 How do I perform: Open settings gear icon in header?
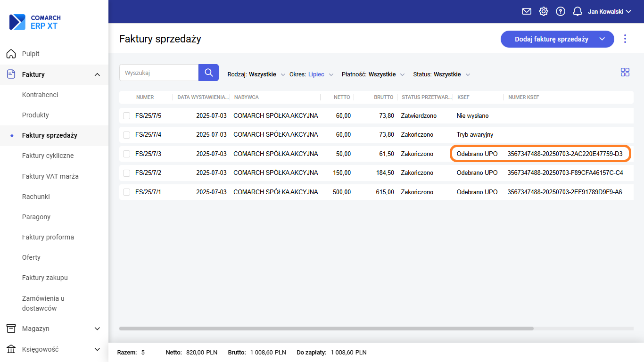544,11
